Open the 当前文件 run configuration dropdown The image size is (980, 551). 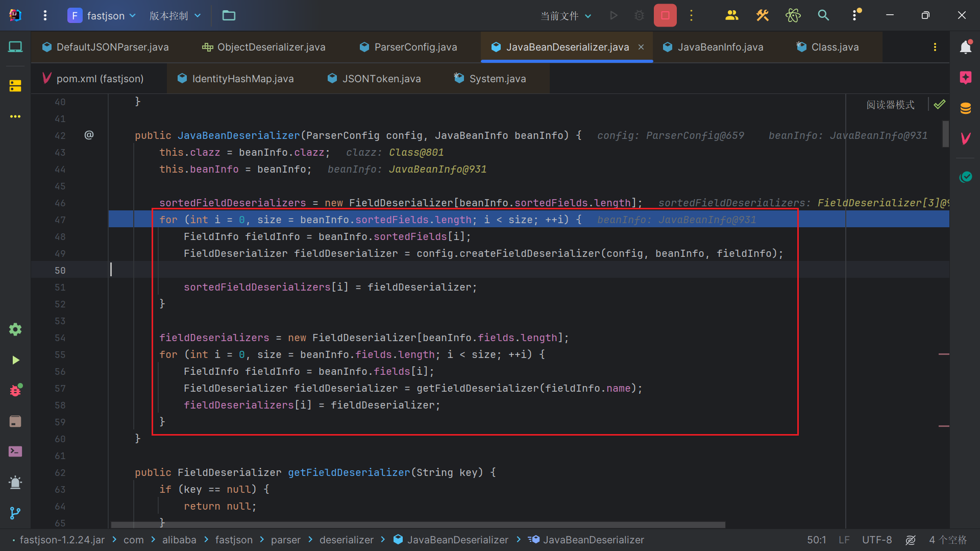tap(566, 16)
